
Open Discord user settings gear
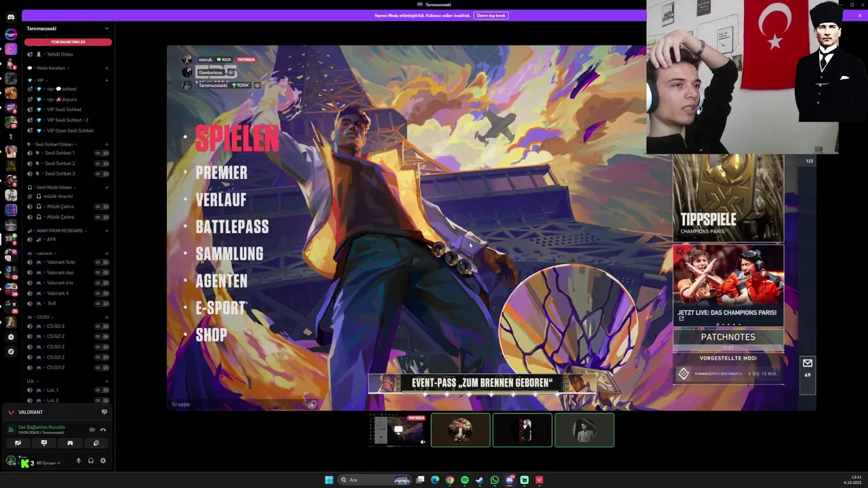103,461
